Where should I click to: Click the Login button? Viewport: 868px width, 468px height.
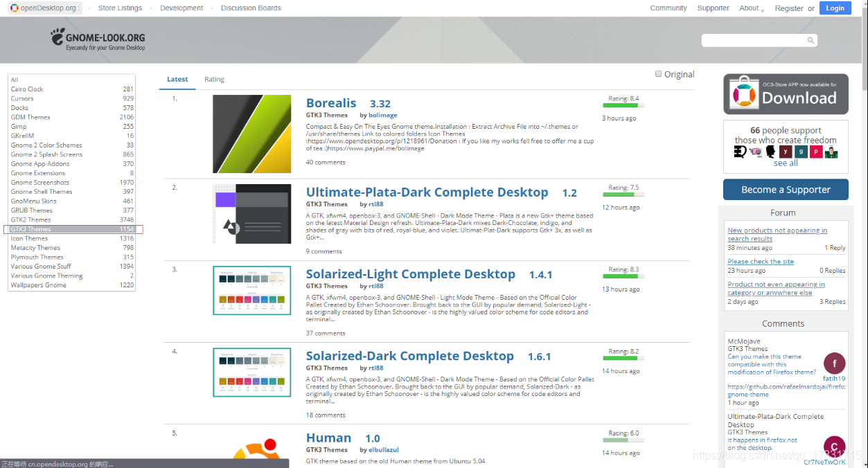[835, 8]
